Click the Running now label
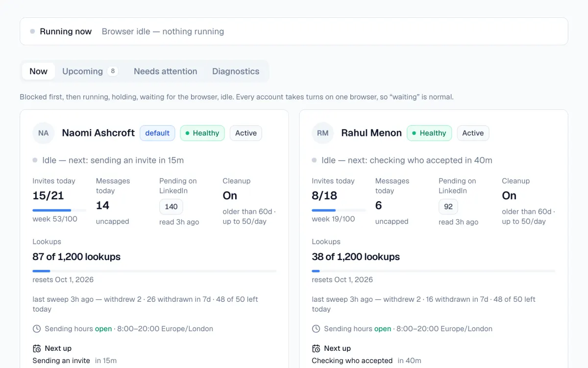 pyautogui.click(x=66, y=31)
